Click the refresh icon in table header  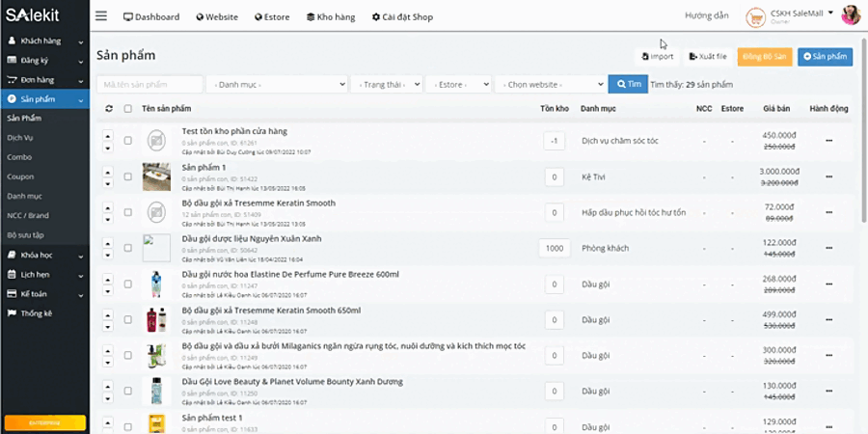[x=108, y=109]
